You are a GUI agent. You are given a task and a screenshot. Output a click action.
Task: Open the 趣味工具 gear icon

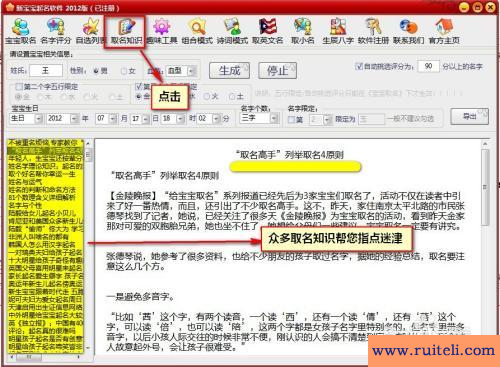(x=162, y=31)
